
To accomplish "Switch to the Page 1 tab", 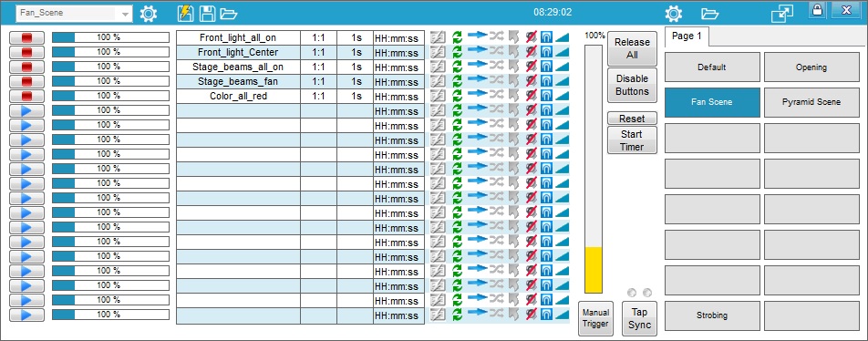I will (x=687, y=36).
